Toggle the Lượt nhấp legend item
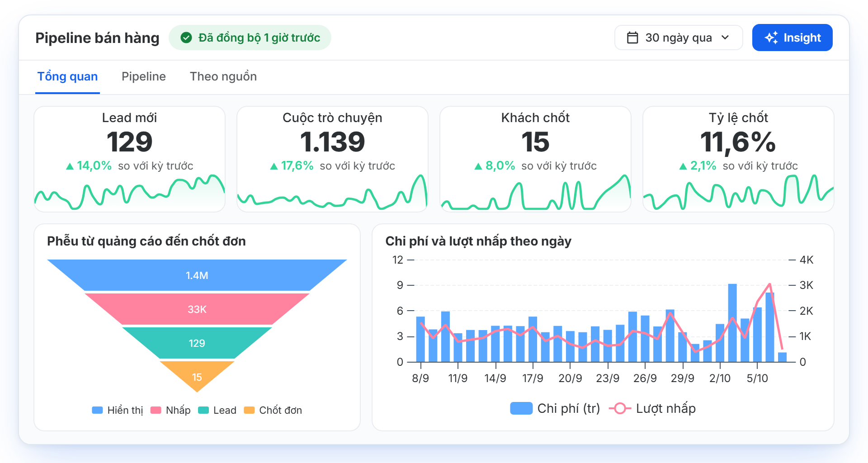Image resolution: width=868 pixels, height=463 pixels. click(652, 408)
